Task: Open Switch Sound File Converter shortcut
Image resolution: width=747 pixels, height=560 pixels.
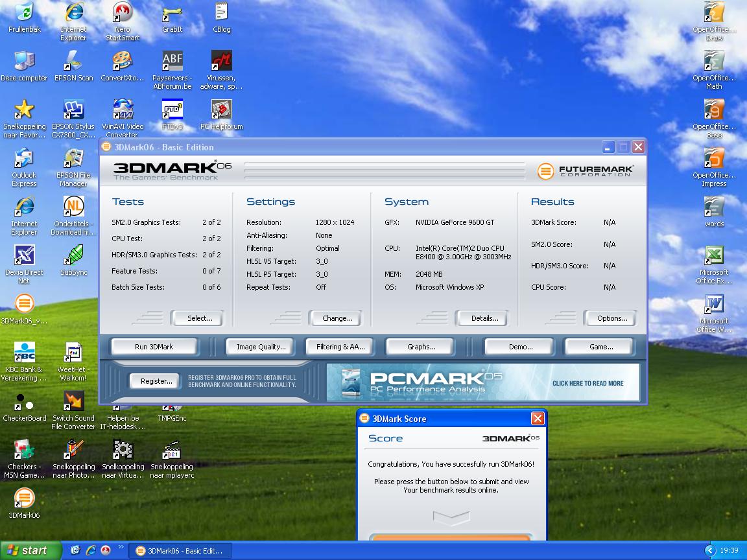Action: coord(73,410)
